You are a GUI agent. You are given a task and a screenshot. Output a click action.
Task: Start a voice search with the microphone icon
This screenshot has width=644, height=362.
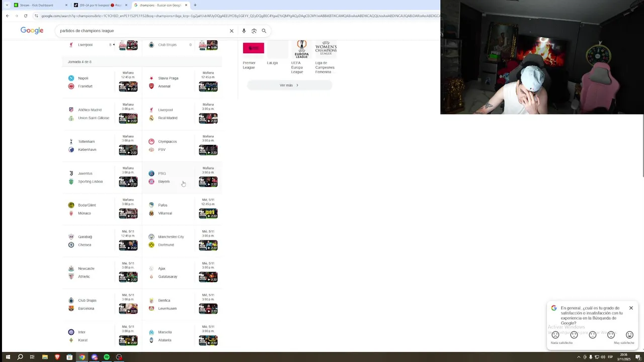tap(244, 31)
